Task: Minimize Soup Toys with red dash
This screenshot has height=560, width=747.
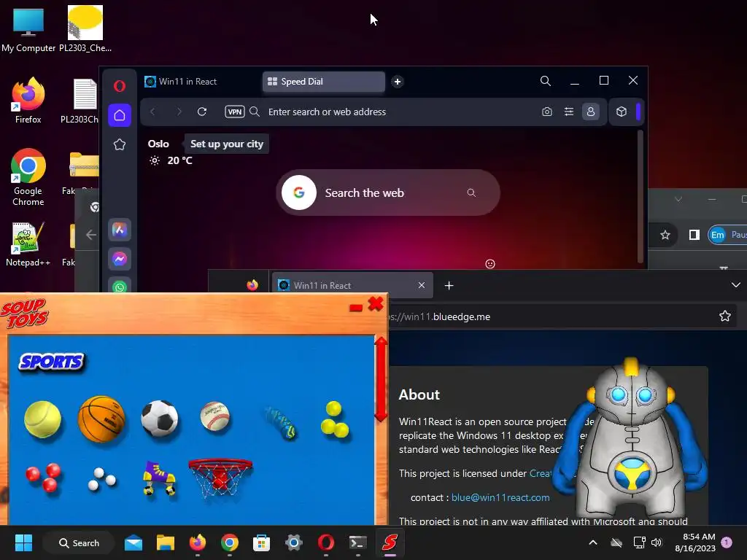Action: pos(356,308)
